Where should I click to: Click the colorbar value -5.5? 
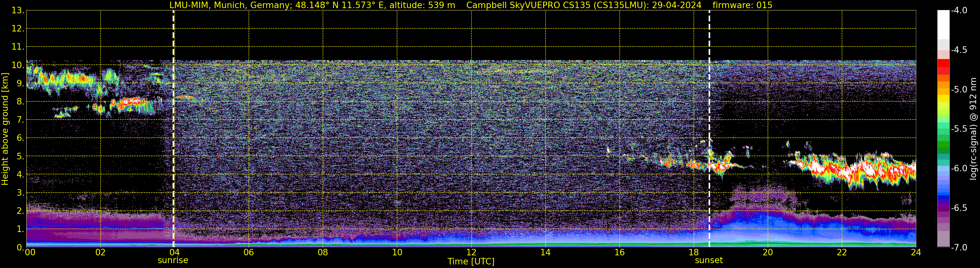tap(959, 129)
